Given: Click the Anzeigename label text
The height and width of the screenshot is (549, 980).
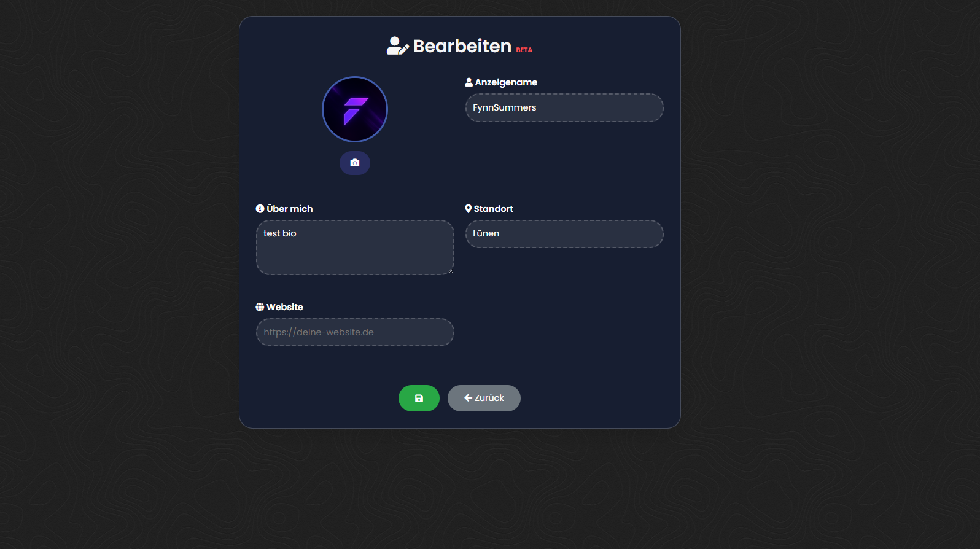Looking at the screenshot, I should (x=506, y=82).
